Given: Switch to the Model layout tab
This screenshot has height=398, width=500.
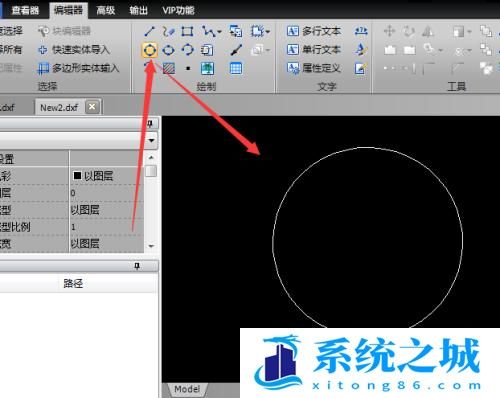Looking at the screenshot, I should 187,389.
